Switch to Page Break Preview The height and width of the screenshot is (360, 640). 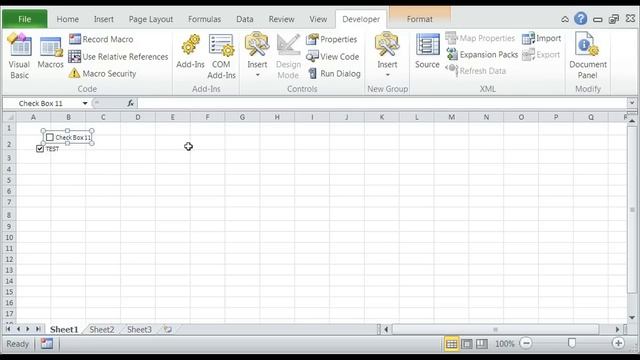482,344
